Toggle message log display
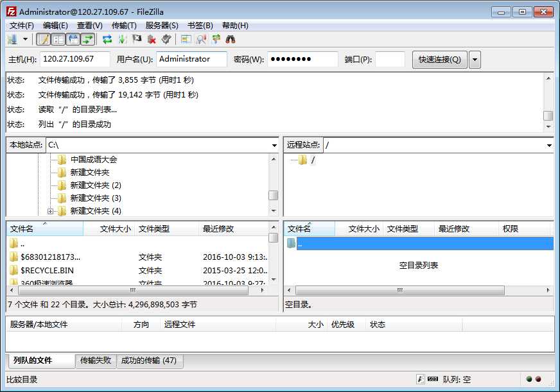560x392 pixels. coord(44,39)
